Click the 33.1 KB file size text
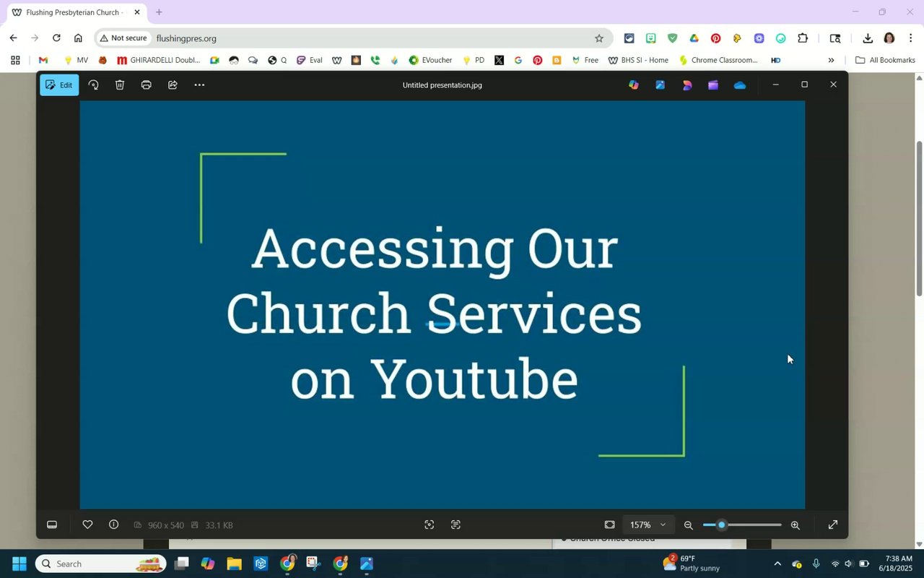This screenshot has height=578, width=924. [x=219, y=525]
